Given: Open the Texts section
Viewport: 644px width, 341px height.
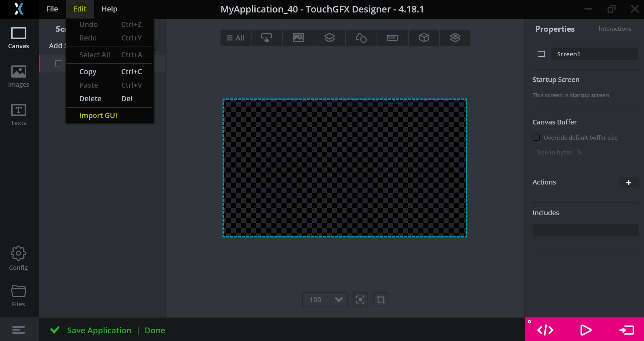Looking at the screenshot, I should [19, 115].
